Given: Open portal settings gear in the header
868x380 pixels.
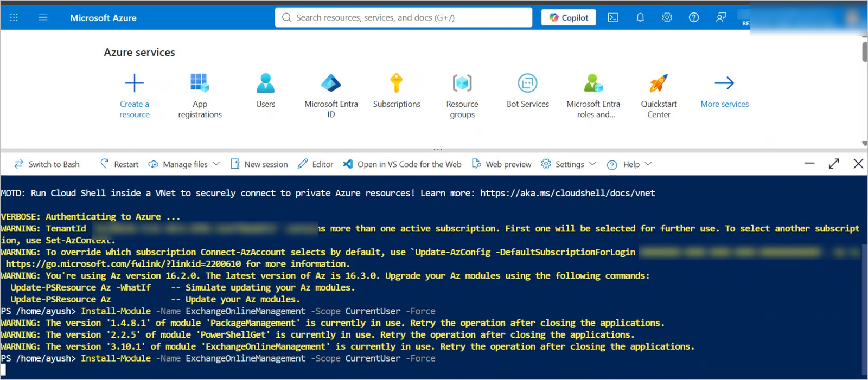Looking at the screenshot, I should click(x=667, y=17).
